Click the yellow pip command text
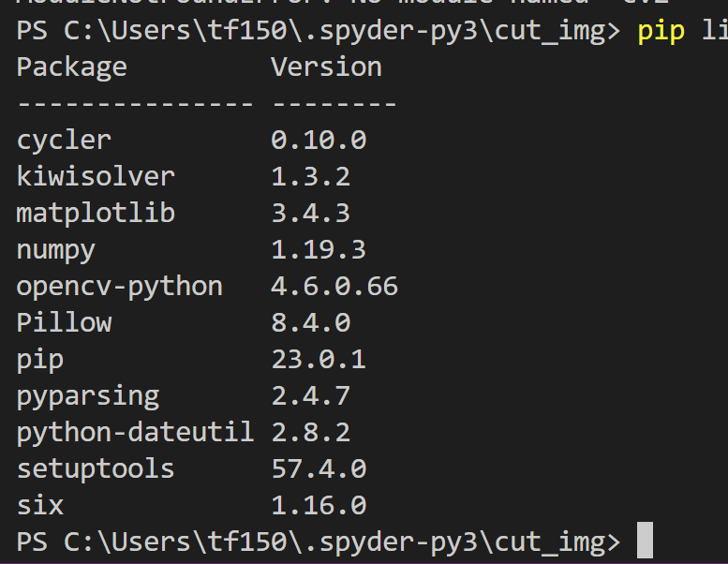The image size is (728, 564). [661, 32]
